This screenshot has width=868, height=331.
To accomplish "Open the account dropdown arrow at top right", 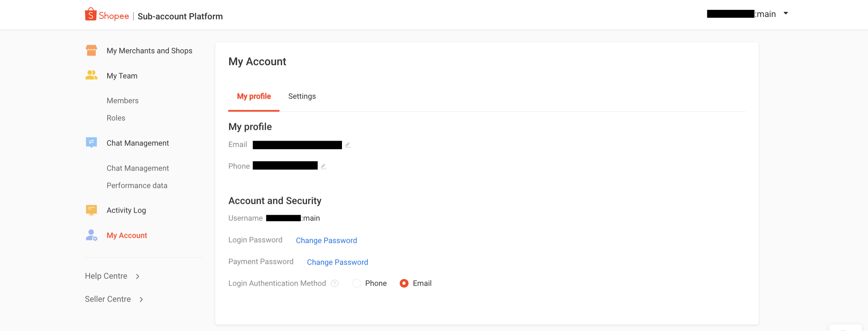I will [x=785, y=14].
